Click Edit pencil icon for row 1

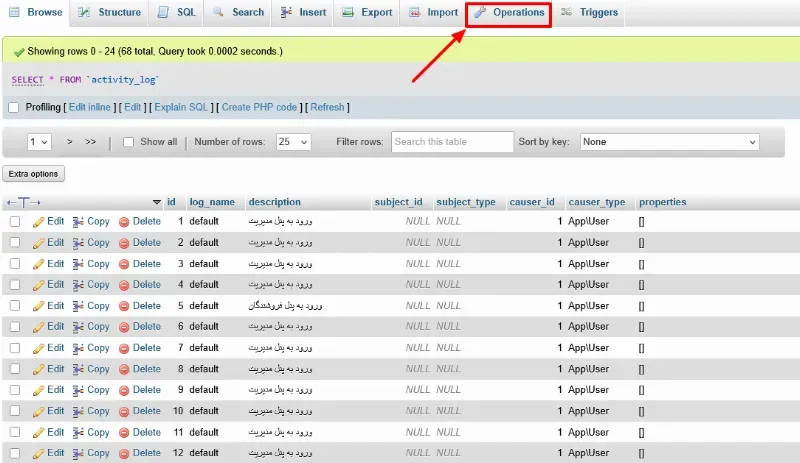pyautogui.click(x=38, y=222)
